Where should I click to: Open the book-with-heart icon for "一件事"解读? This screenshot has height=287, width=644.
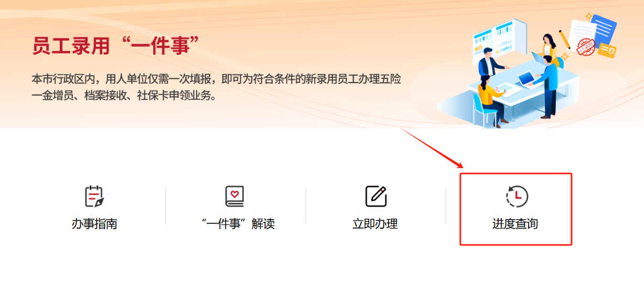[235, 197]
